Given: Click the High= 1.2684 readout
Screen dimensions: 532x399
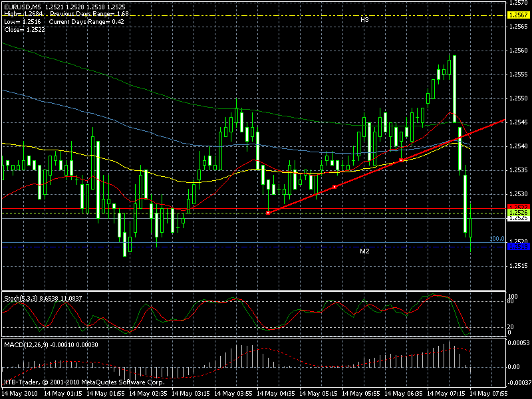Looking at the screenshot, I should pos(23,14).
